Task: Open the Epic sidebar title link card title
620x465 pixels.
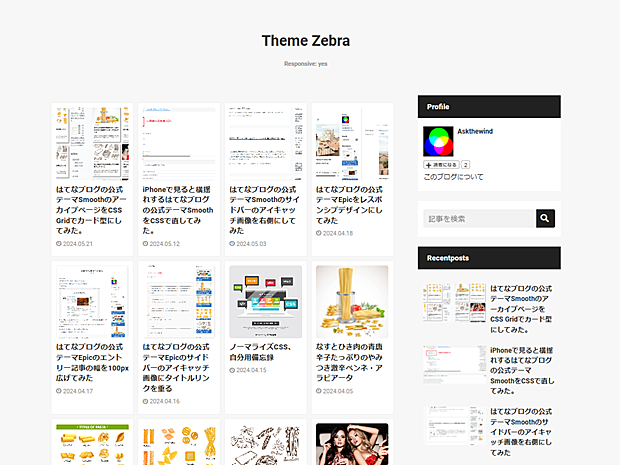Action: coord(176,367)
